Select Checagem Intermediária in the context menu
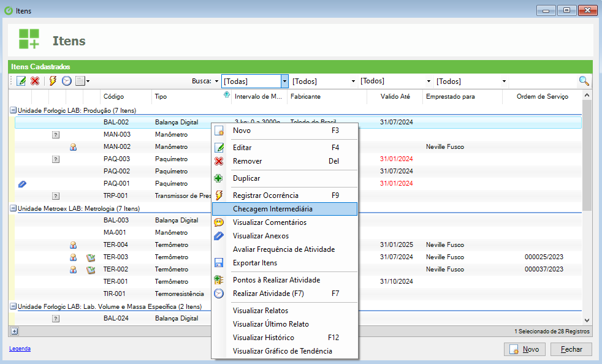The width and height of the screenshot is (602, 364). tap(284, 209)
